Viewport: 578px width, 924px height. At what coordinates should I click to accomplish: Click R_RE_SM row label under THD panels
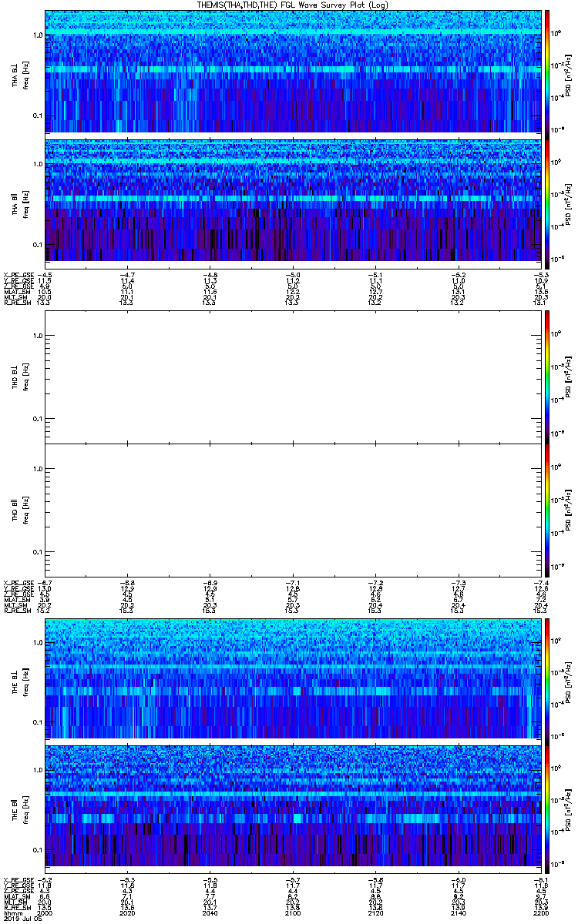click(16, 611)
